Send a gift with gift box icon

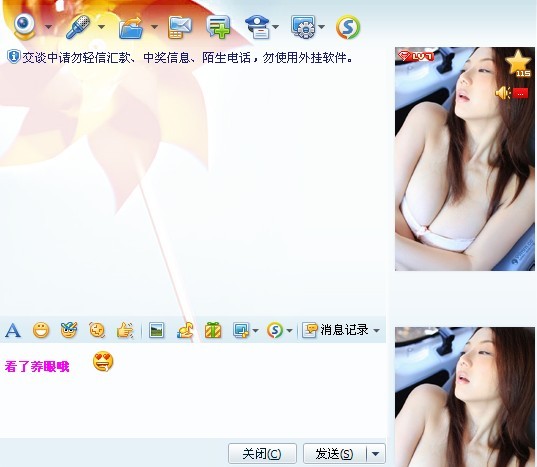tap(213, 330)
